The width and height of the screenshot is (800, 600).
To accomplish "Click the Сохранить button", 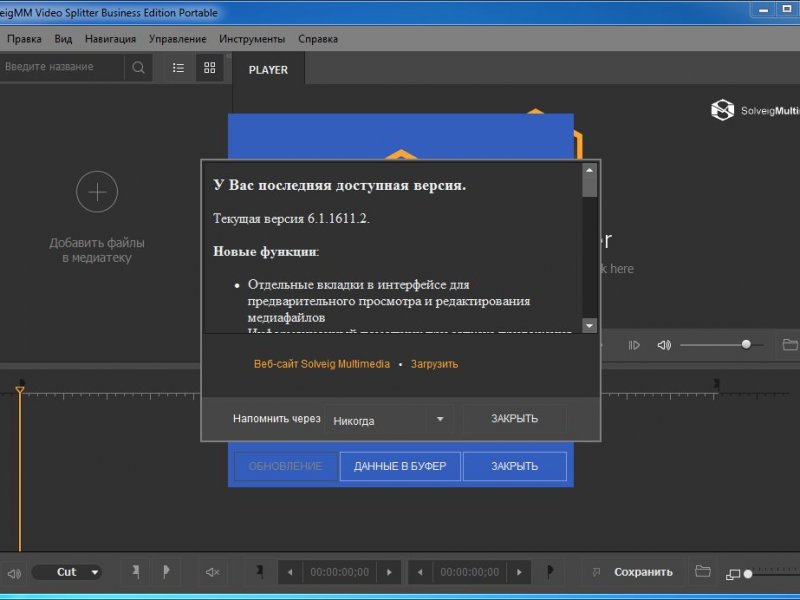I will (643, 572).
